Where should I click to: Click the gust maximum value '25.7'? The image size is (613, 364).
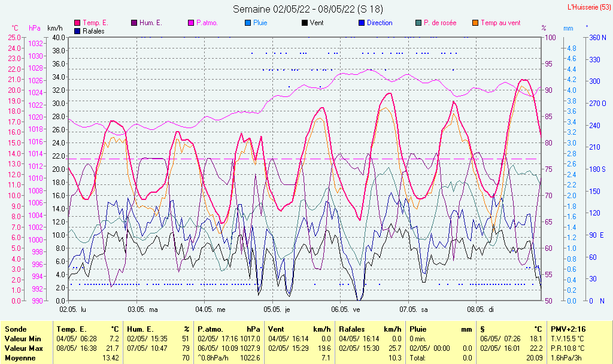pos(395,348)
